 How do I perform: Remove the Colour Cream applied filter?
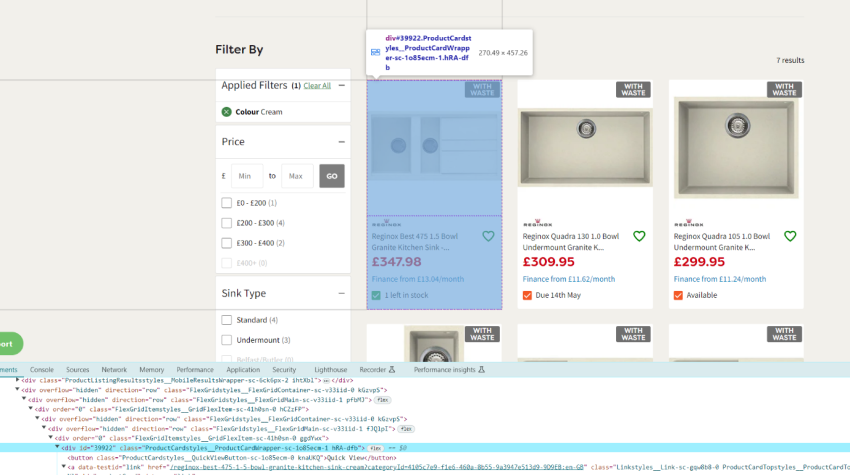227,112
